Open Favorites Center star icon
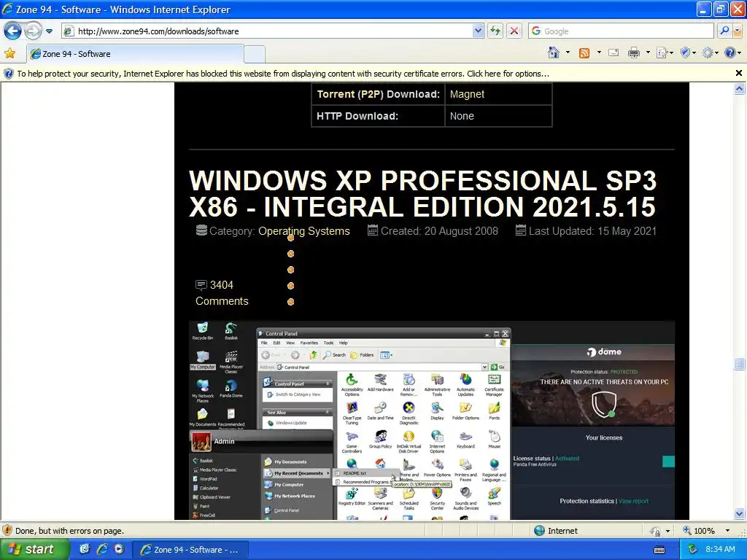Image resolution: width=747 pixels, height=560 pixels. (9, 53)
